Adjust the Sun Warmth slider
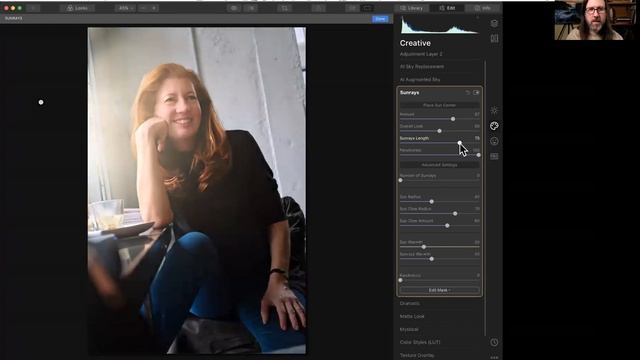640x360 pixels. tap(440, 247)
